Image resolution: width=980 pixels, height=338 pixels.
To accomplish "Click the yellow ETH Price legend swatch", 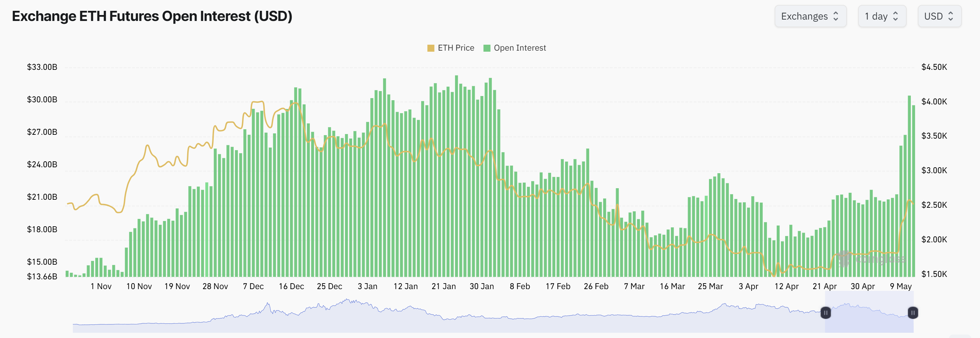I will (431, 48).
